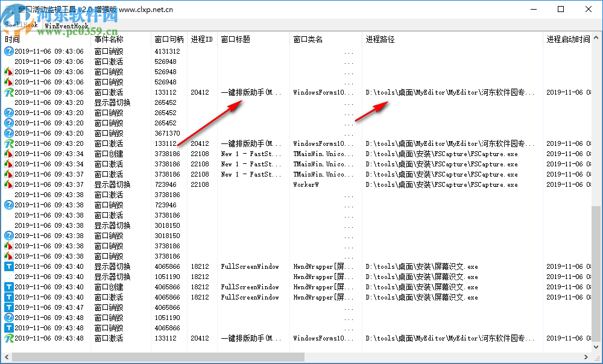Click question-mark icon of 09:43:48 handle 1051190

click(8, 318)
